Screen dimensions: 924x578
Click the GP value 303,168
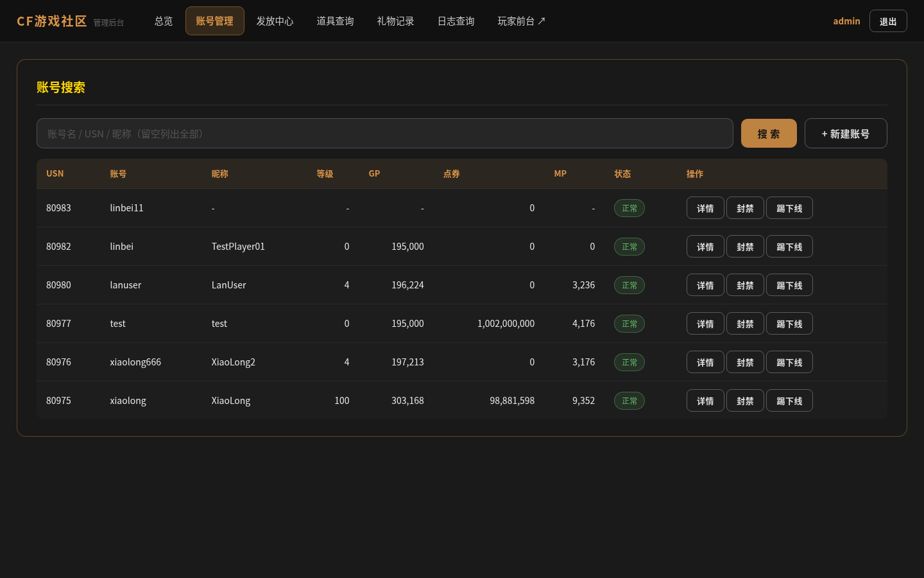407,401
